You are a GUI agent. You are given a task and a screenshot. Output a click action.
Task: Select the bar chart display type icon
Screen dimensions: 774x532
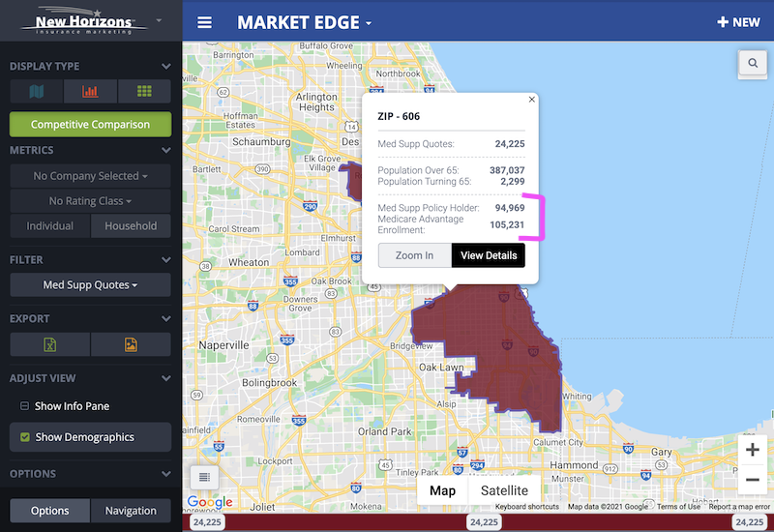(90, 91)
